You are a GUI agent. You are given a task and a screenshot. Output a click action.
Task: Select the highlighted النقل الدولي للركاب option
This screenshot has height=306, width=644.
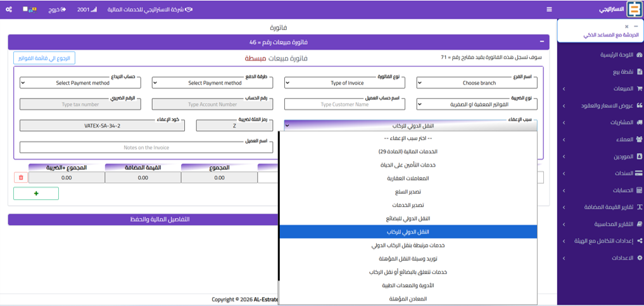coord(408,232)
